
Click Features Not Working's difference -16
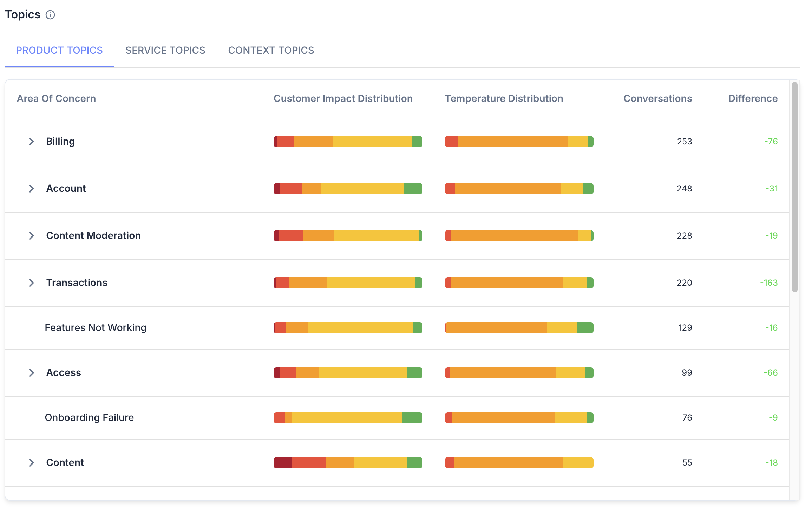[x=772, y=328]
